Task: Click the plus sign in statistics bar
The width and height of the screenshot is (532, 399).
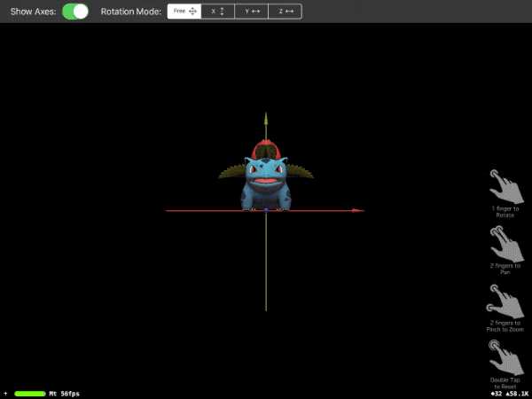Action: 6,394
